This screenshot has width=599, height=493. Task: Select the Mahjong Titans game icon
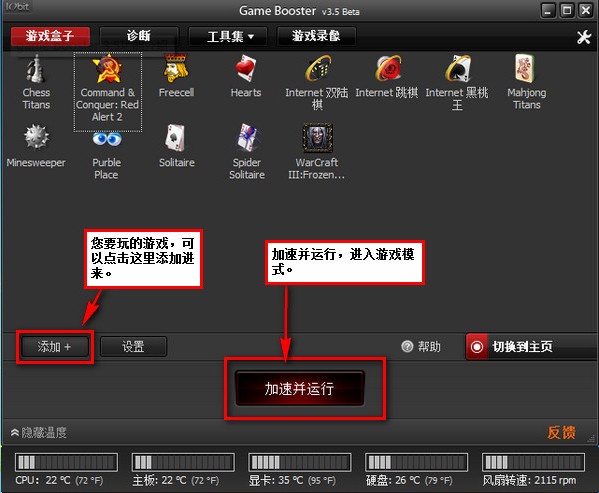click(525, 69)
